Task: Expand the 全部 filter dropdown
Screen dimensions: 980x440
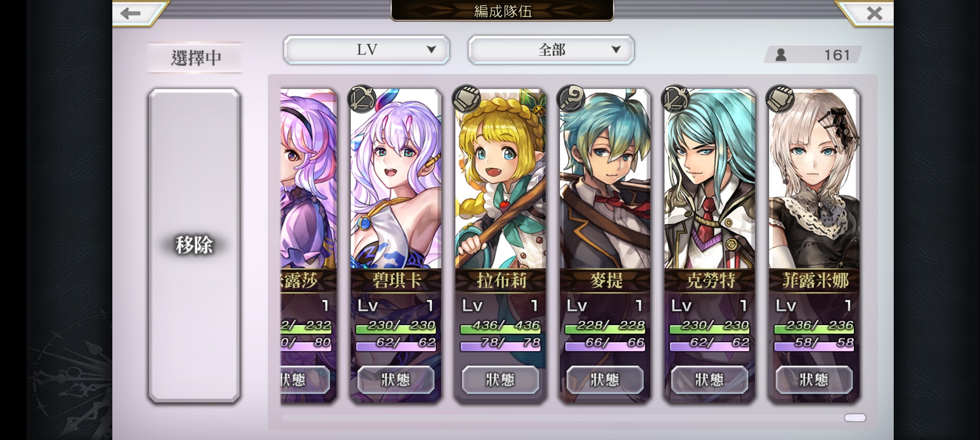Action: point(551,50)
